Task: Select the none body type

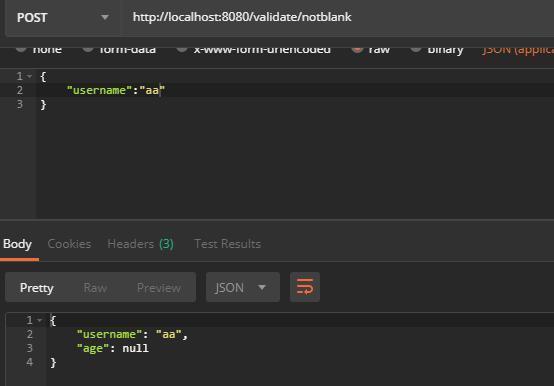Action: click(40, 49)
